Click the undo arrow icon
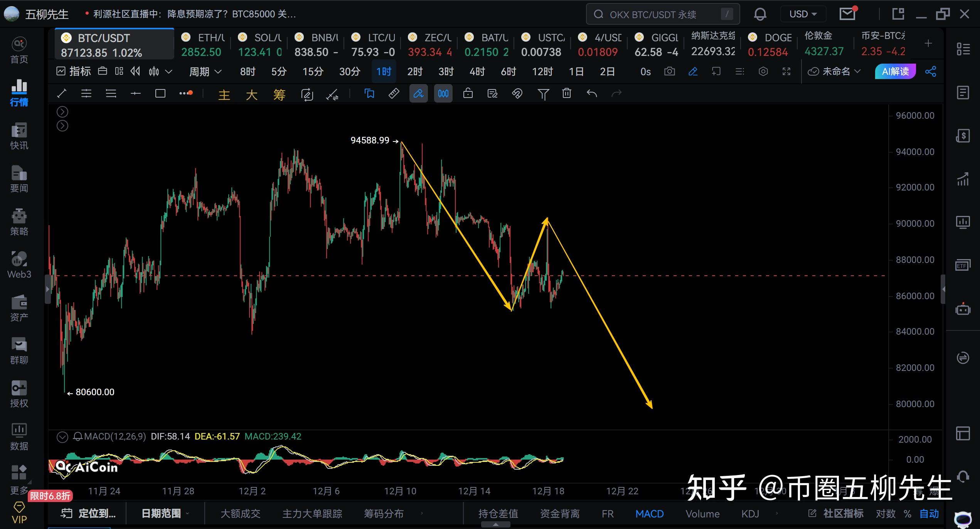Viewport: 980px width, 529px height. pos(591,94)
